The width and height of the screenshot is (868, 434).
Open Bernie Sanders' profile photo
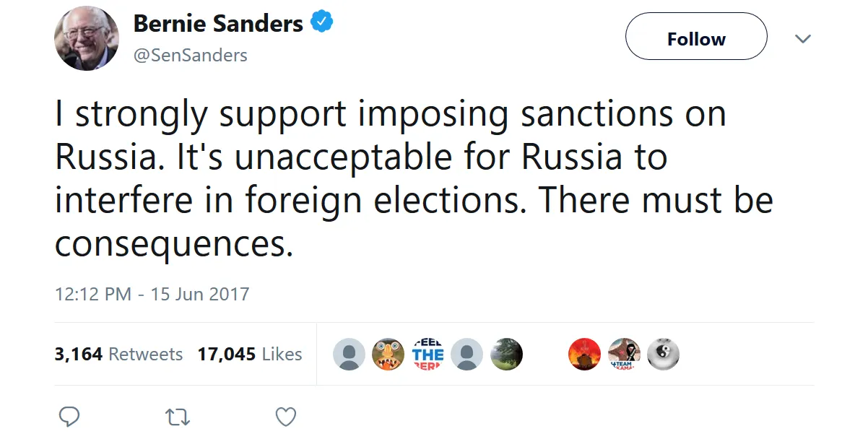click(x=87, y=39)
